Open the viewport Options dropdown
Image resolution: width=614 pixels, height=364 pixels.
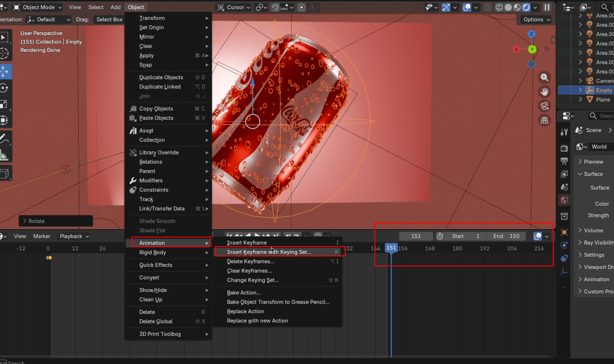(536, 19)
